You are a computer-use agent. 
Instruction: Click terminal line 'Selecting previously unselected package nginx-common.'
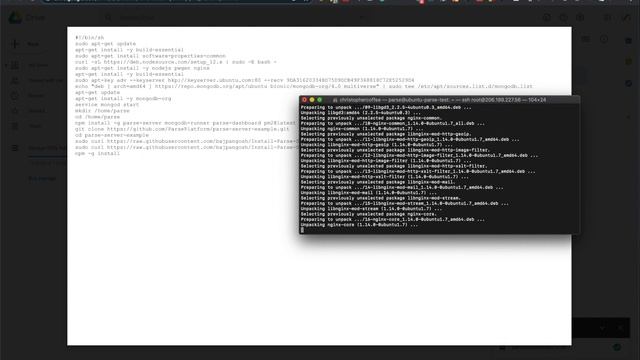click(371, 118)
